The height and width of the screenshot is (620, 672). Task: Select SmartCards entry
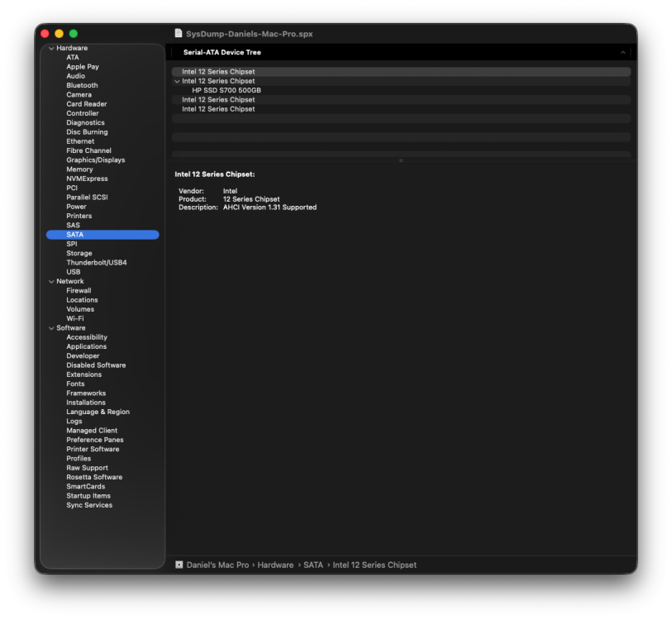pos(86,487)
